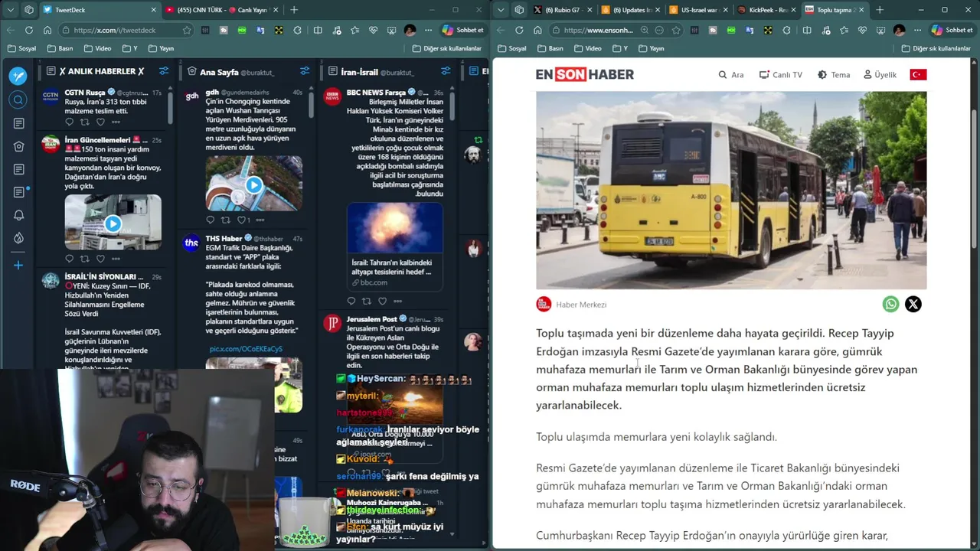
Task: Open Video bookmarks folder in the right browser
Action: (587, 48)
